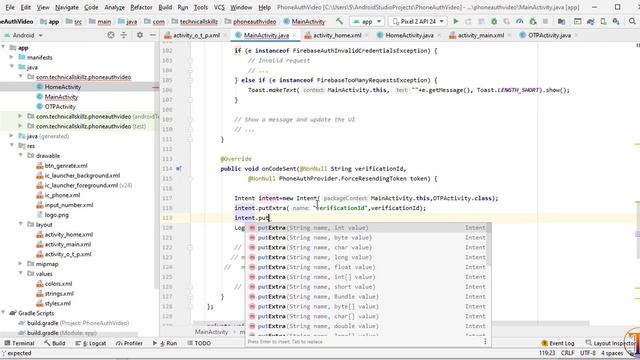Run the app with green play icon
Viewport: 640px width, 360px height.
pyautogui.click(x=456, y=21)
